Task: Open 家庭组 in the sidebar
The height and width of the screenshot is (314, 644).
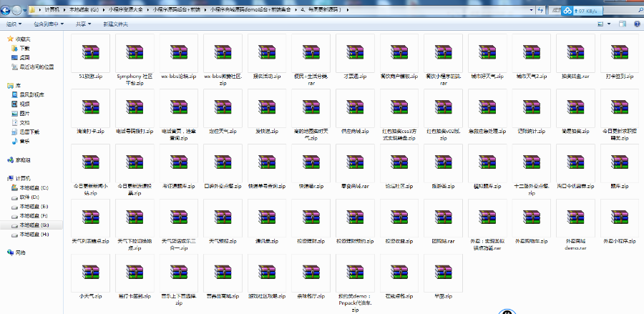Action: pyautogui.click(x=23, y=160)
